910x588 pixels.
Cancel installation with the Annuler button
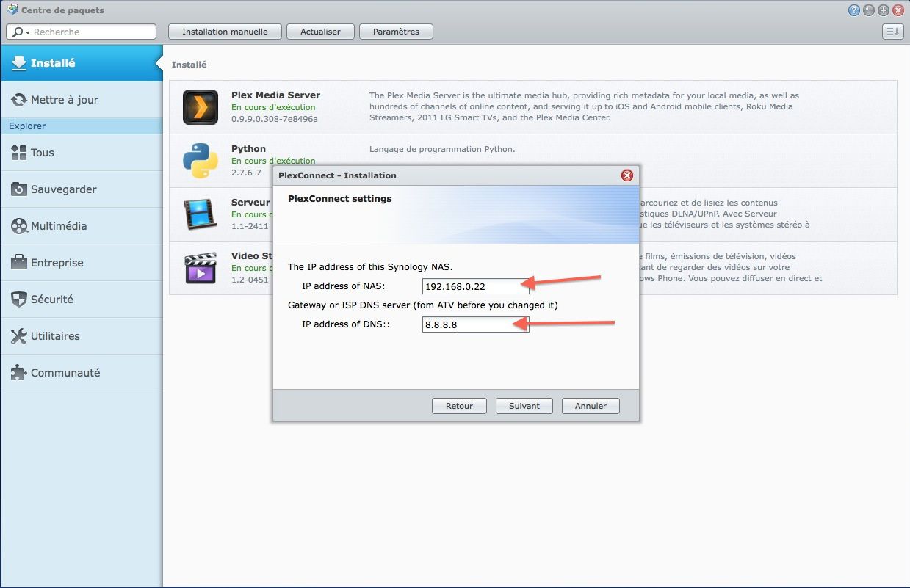(591, 406)
